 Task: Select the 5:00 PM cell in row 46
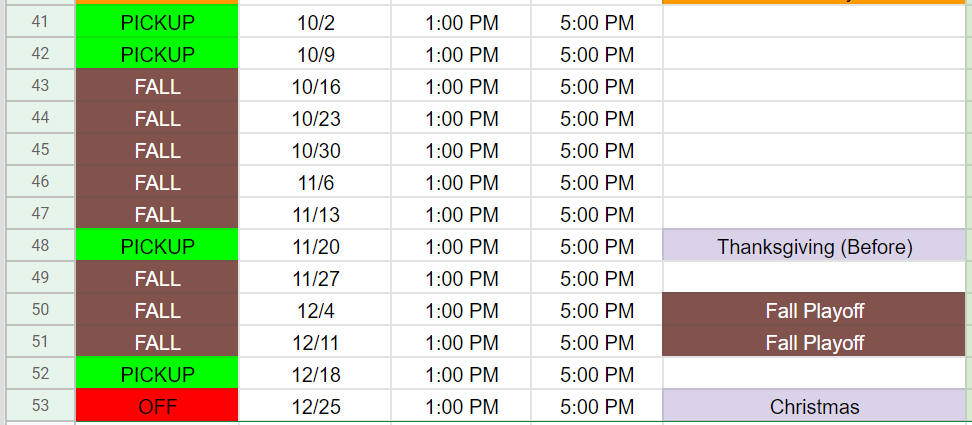point(597,182)
